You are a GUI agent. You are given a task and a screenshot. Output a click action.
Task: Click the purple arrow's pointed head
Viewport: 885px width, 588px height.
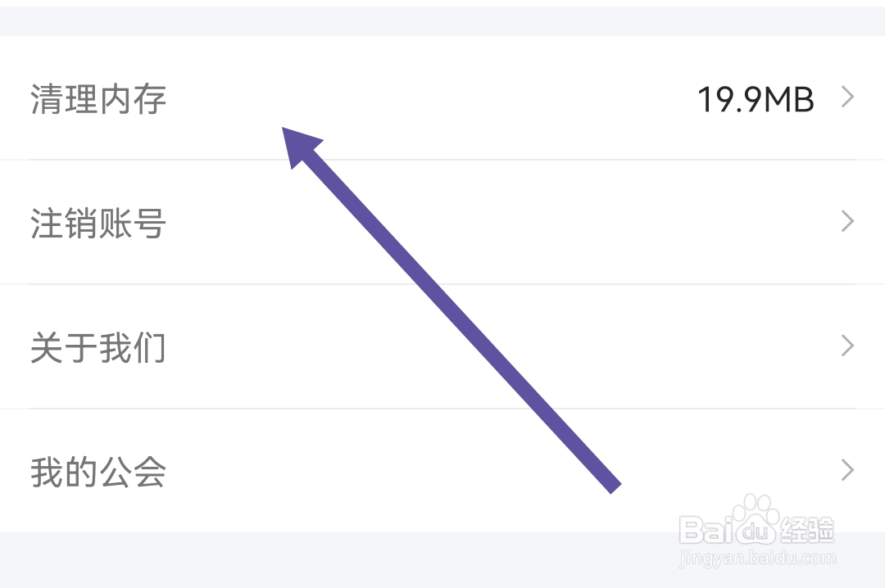click(x=299, y=145)
